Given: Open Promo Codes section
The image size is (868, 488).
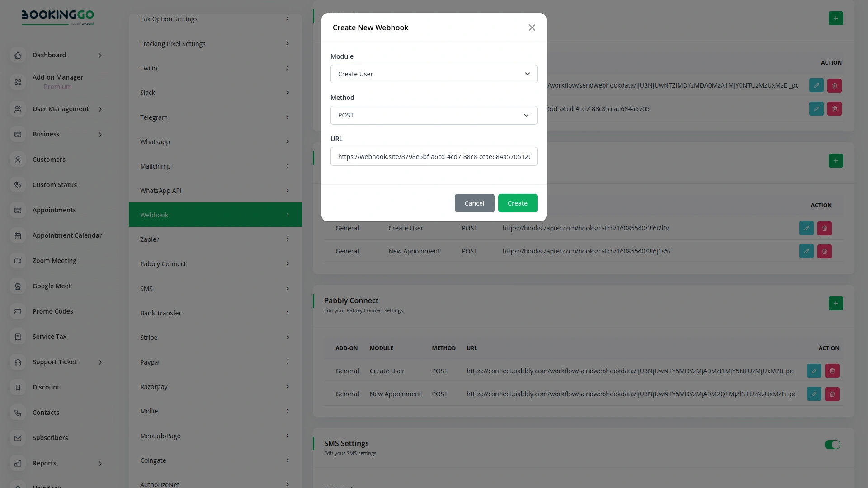Looking at the screenshot, I should pos(52,311).
